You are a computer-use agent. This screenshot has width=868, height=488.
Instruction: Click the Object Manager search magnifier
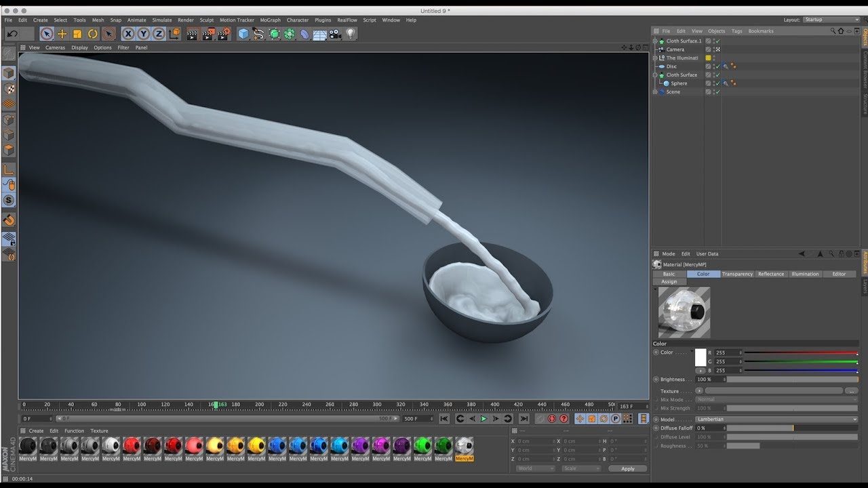[x=833, y=31]
